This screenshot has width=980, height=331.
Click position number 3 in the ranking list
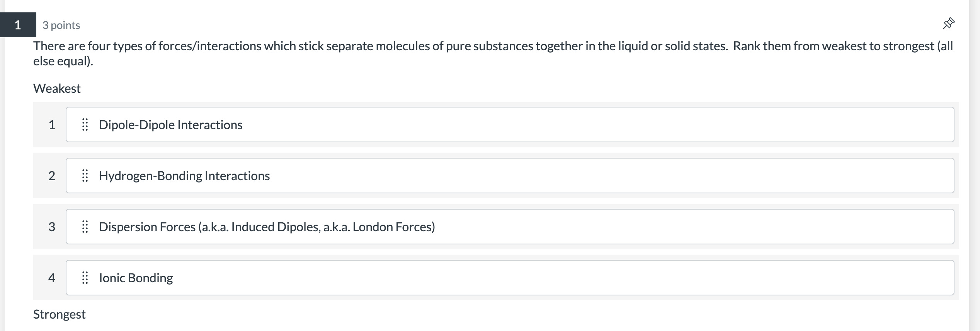pyautogui.click(x=52, y=227)
